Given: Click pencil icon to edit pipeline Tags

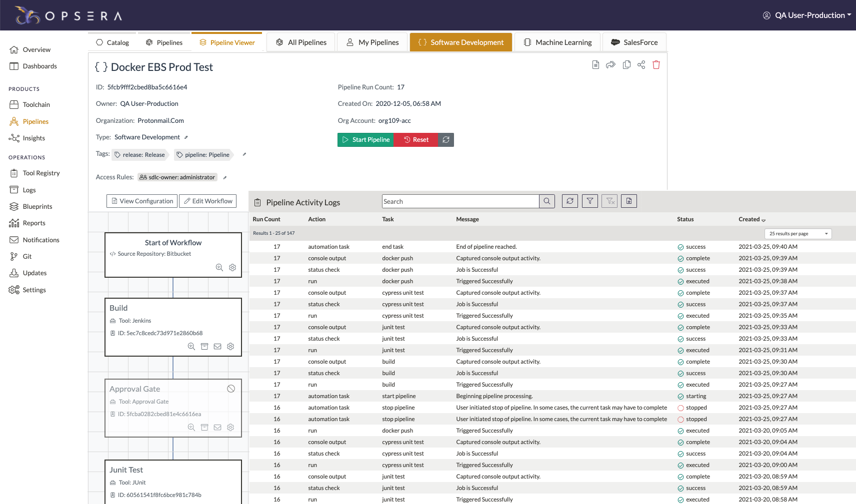Looking at the screenshot, I should 244,154.
